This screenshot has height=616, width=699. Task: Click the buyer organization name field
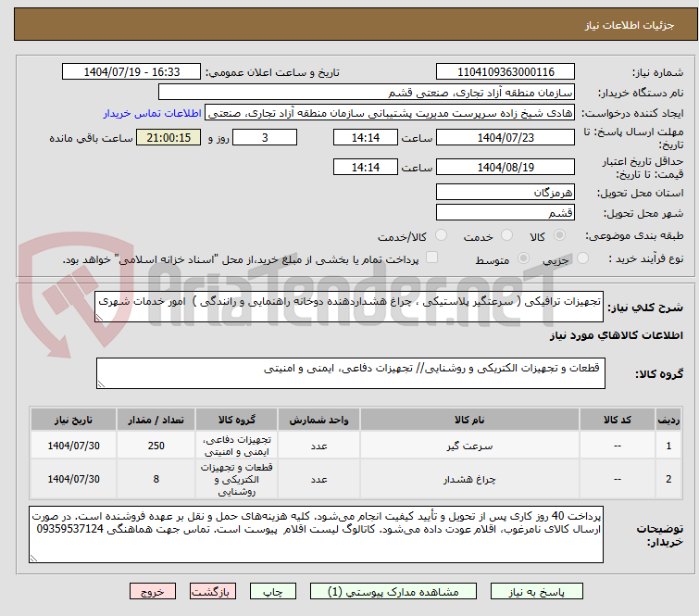tap(367, 93)
